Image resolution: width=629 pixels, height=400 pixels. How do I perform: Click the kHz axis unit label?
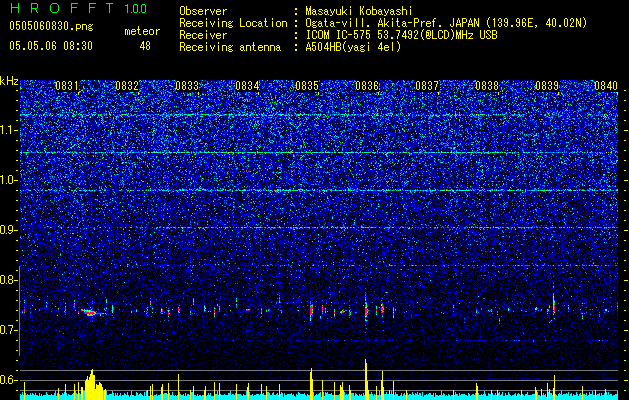pos(9,81)
